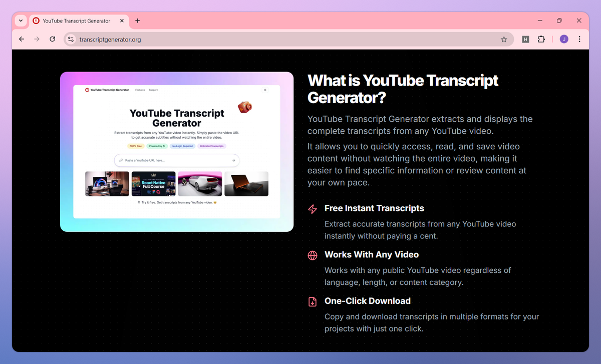The image size is (601, 364).
Task: Go back using the back navigation arrow
Action: tap(21, 39)
